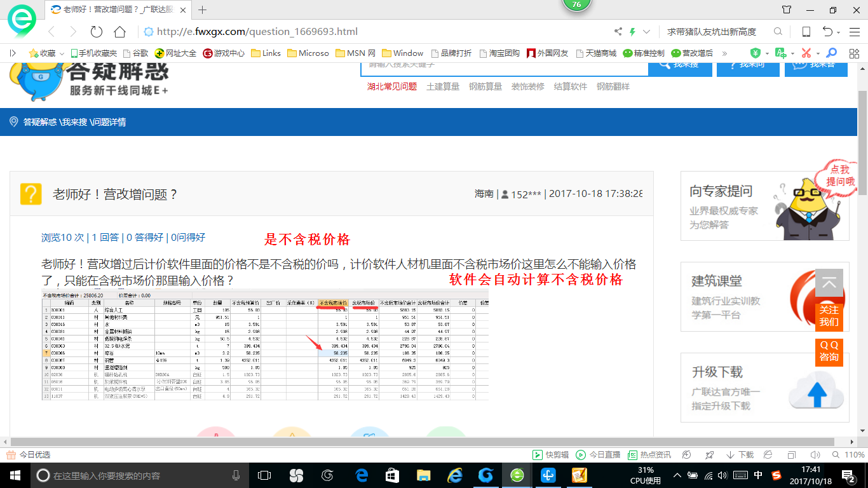
Task: Select the 装饰装修 category tab
Action: (x=528, y=86)
